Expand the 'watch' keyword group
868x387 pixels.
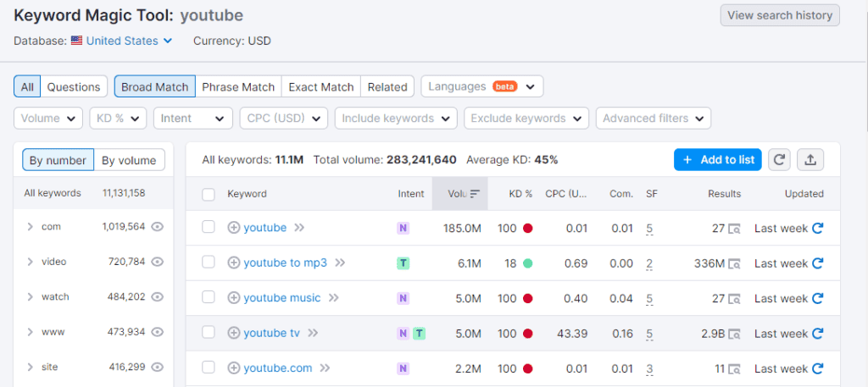[x=30, y=297]
